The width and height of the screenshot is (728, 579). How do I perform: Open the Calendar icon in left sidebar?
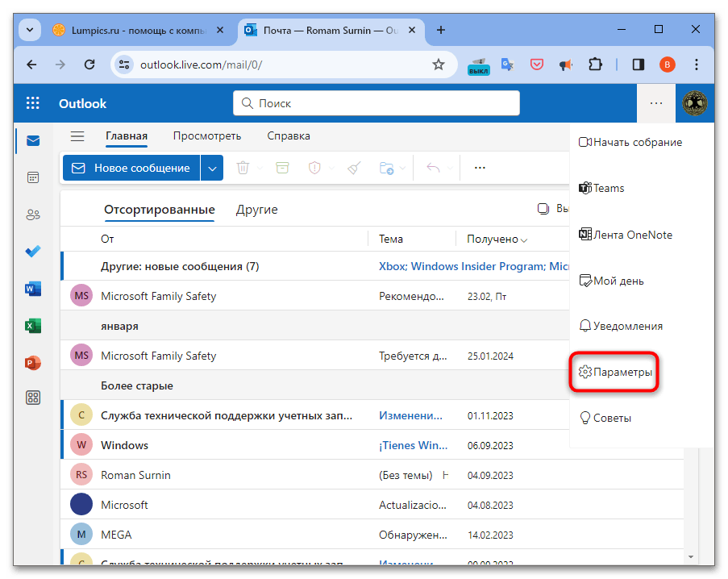point(33,177)
